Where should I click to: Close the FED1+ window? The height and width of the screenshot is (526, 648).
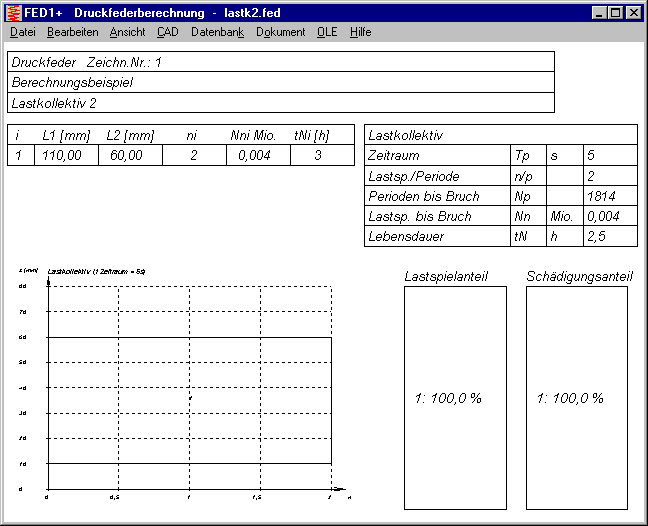(633, 13)
